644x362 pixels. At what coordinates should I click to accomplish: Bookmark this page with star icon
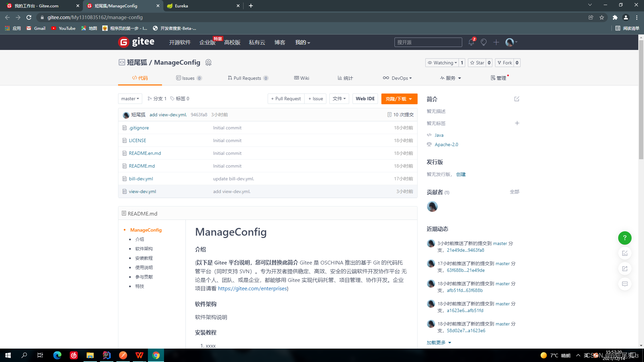tap(602, 17)
